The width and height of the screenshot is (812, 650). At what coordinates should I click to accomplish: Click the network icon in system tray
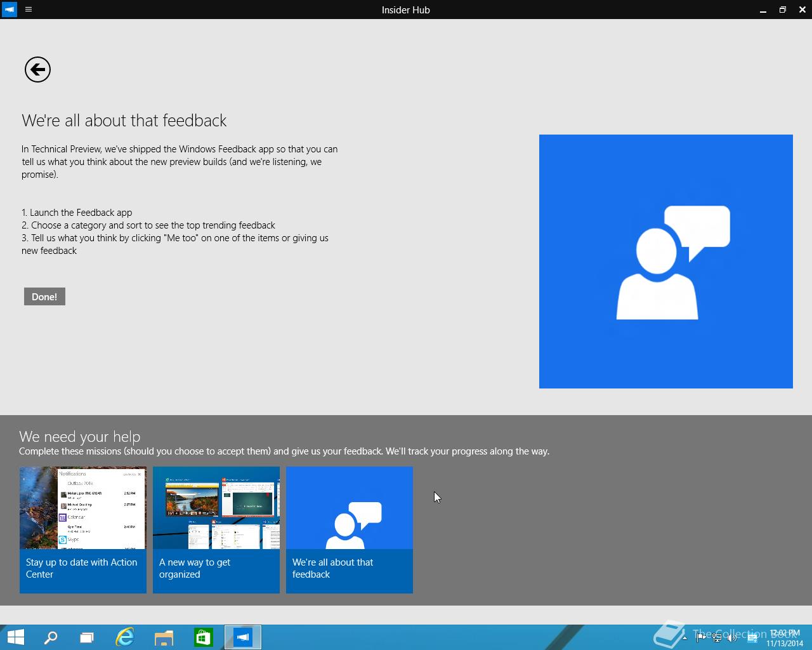click(x=717, y=638)
